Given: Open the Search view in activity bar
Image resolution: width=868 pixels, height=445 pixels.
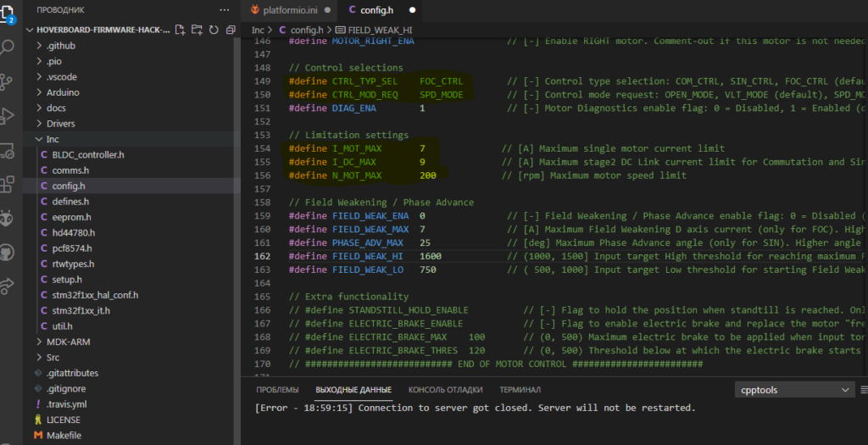Looking at the screenshot, I should click(8, 47).
